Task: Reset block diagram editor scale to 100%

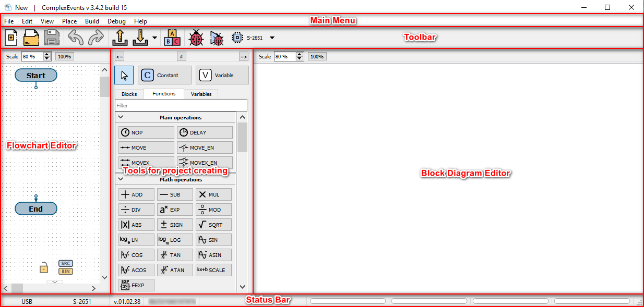Action: pos(317,56)
